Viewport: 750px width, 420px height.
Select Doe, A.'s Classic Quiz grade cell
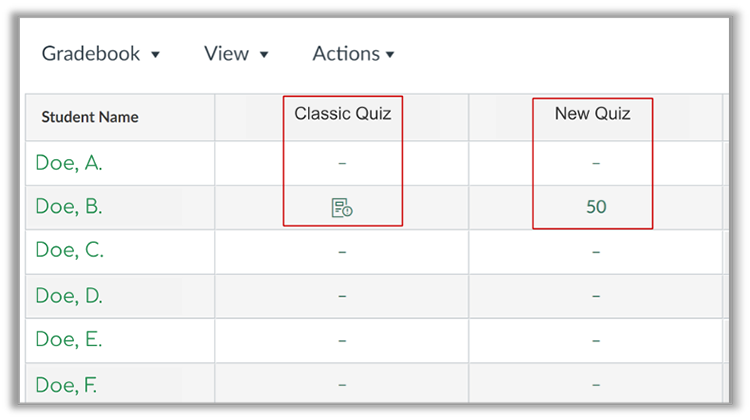point(342,163)
